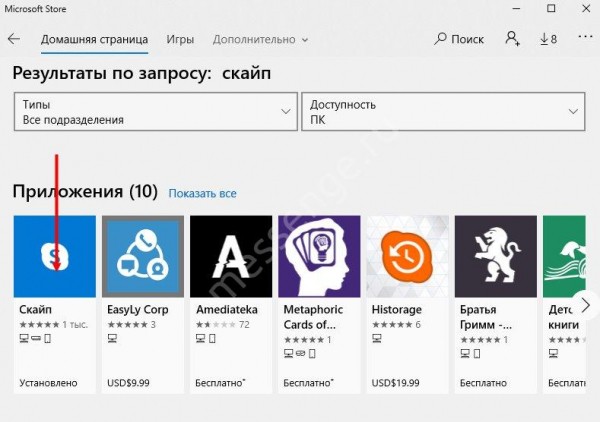
Task: Click Бесплатно under Братья Гримм
Action: pos(483,383)
